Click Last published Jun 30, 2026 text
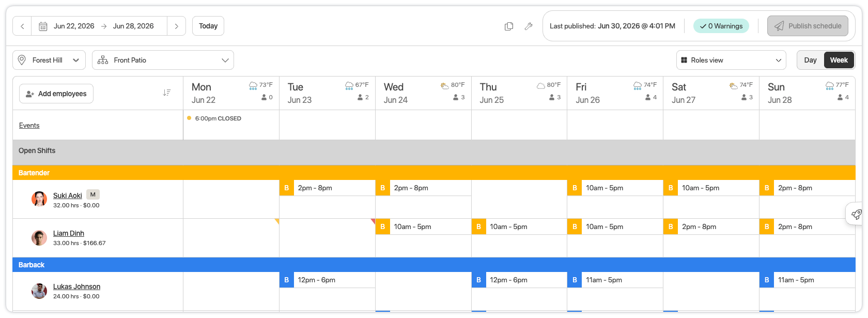The height and width of the screenshot is (318, 868). [x=612, y=26]
